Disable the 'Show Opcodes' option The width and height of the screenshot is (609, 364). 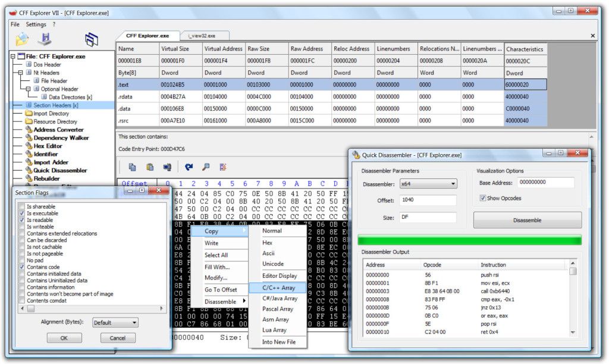[484, 199]
